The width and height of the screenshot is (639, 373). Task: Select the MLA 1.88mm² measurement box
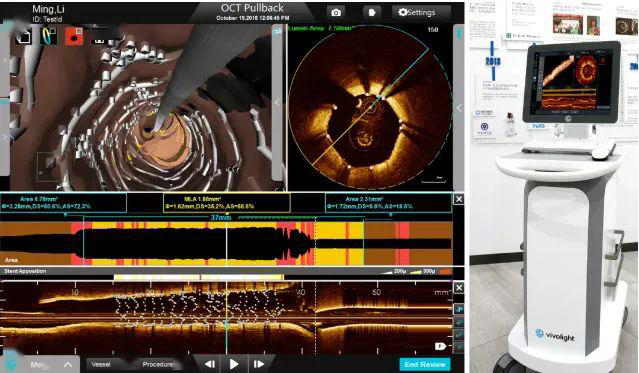pos(227,203)
